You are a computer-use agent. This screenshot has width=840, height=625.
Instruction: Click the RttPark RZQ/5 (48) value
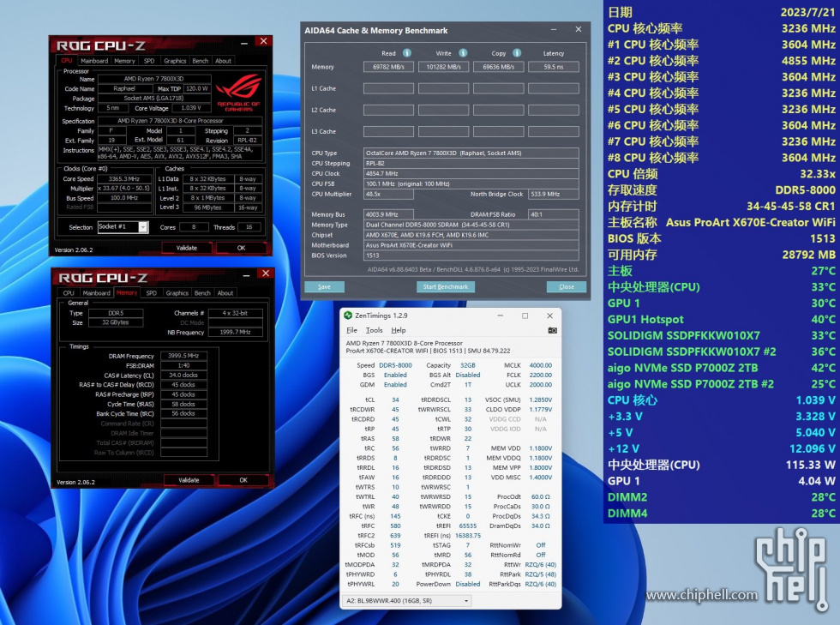[541, 574]
